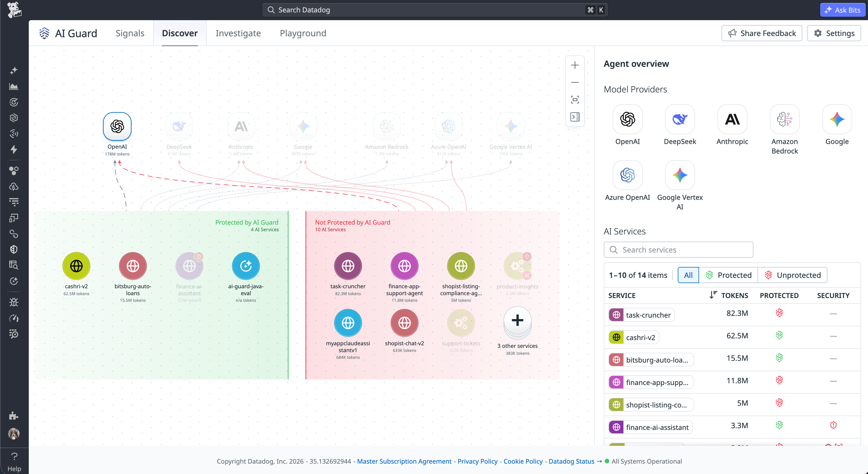Open the OpenAI provider node in the map
Viewport: 868px width, 474px height.
pos(117,126)
